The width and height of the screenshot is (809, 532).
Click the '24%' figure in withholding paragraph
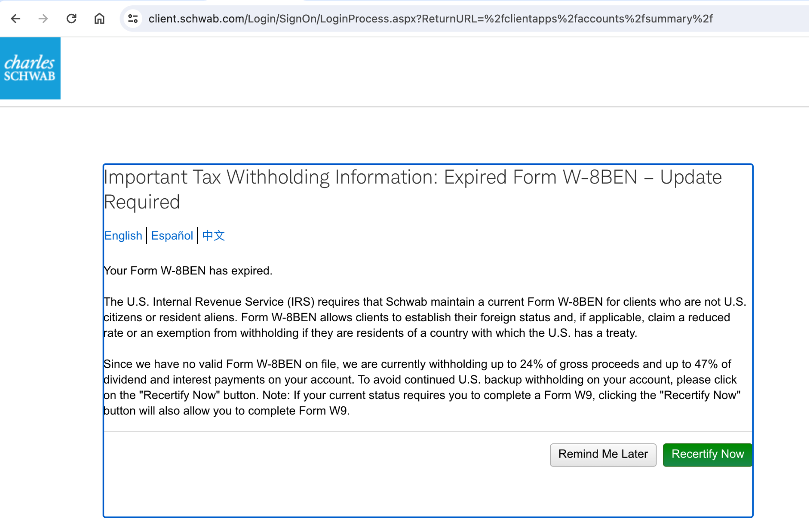tap(532, 364)
